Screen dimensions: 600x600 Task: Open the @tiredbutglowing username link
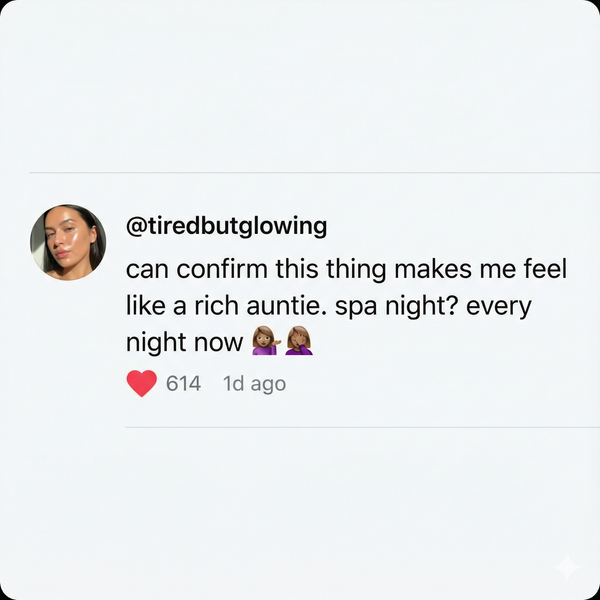(227, 226)
